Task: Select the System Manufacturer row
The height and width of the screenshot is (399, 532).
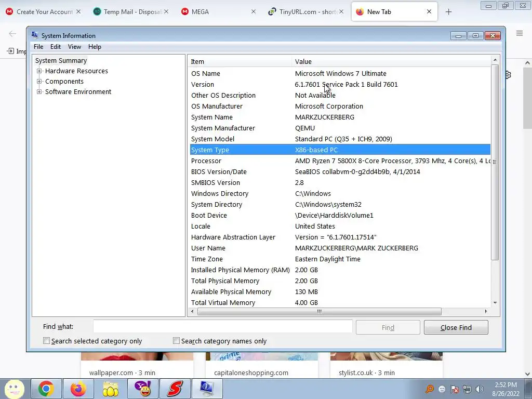Action: (340, 128)
